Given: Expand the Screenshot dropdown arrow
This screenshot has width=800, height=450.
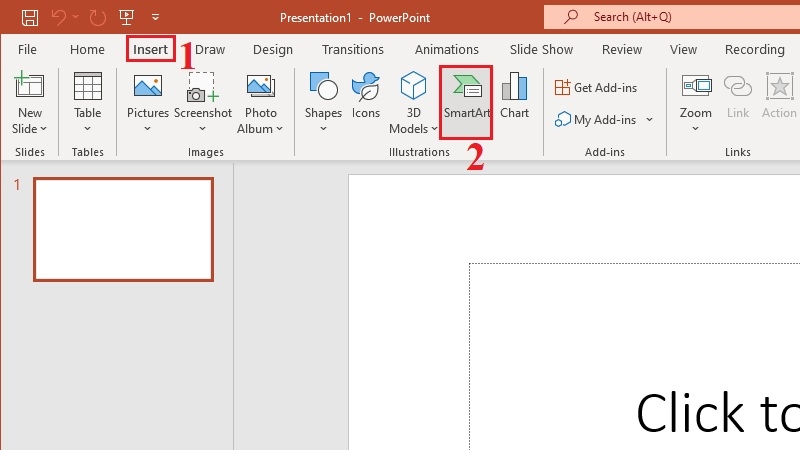Looking at the screenshot, I should coord(203,129).
